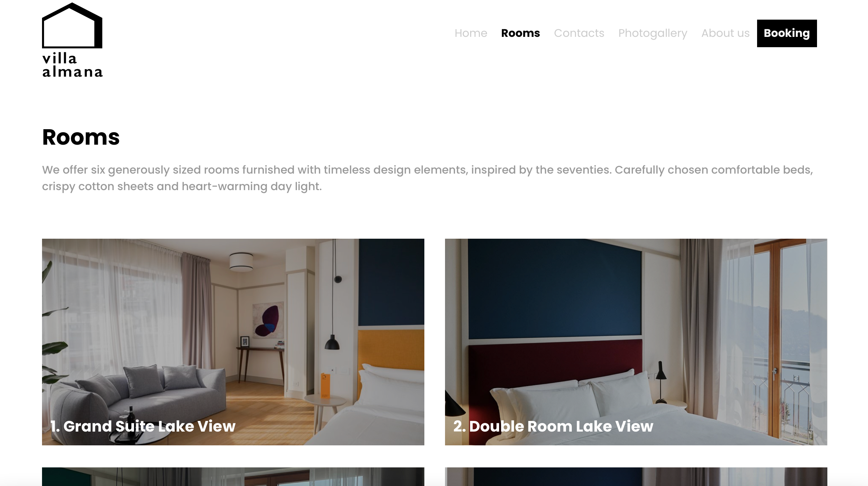Select the Rooms navigation item
This screenshot has height=486, width=868.
tap(520, 33)
